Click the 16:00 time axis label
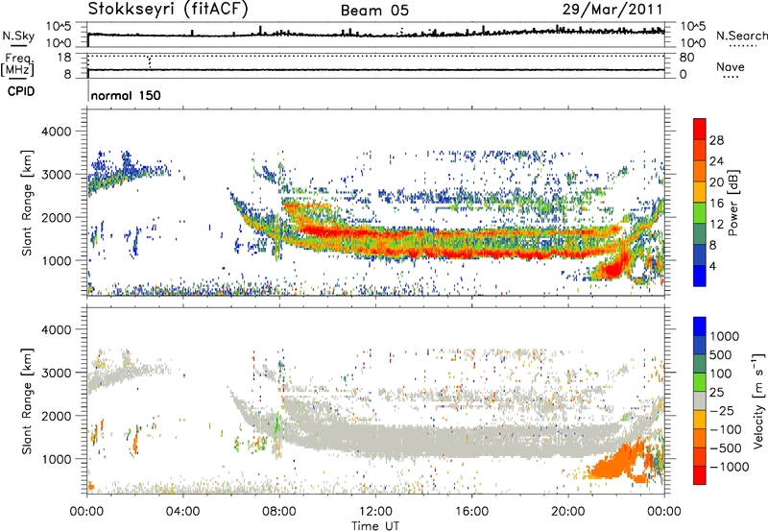768x532 pixels. (x=471, y=512)
